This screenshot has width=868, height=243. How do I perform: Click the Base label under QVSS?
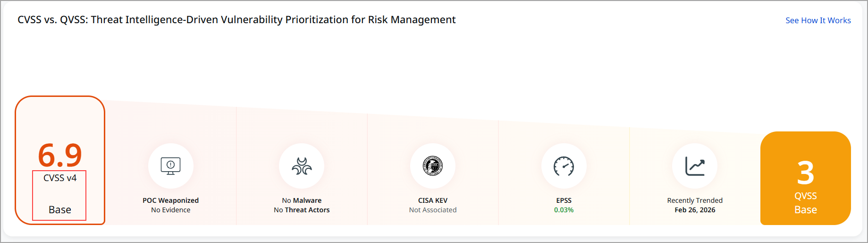tap(806, 209)
